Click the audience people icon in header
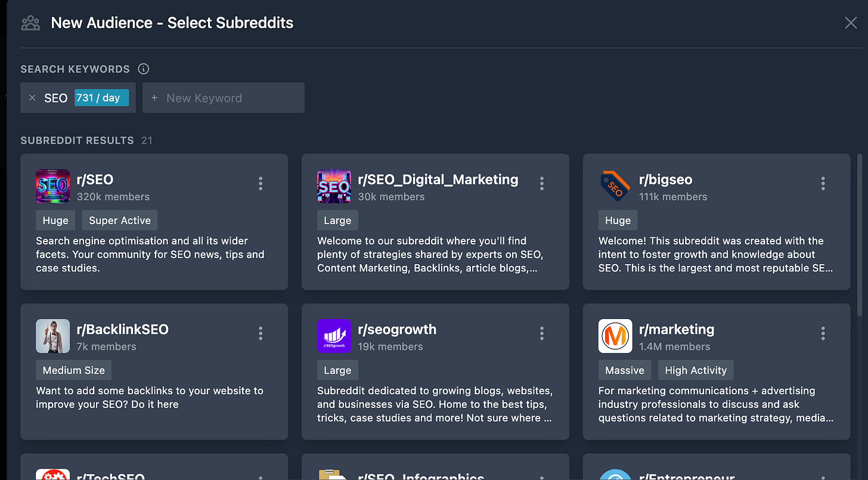This screenshot has height=480, width=868. coord(30,23)
